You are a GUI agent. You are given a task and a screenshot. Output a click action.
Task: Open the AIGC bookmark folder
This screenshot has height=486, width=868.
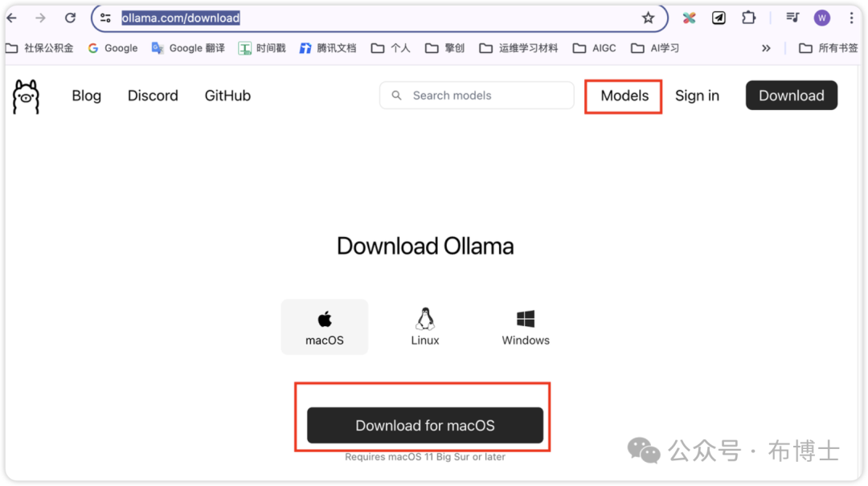(595, 48)
